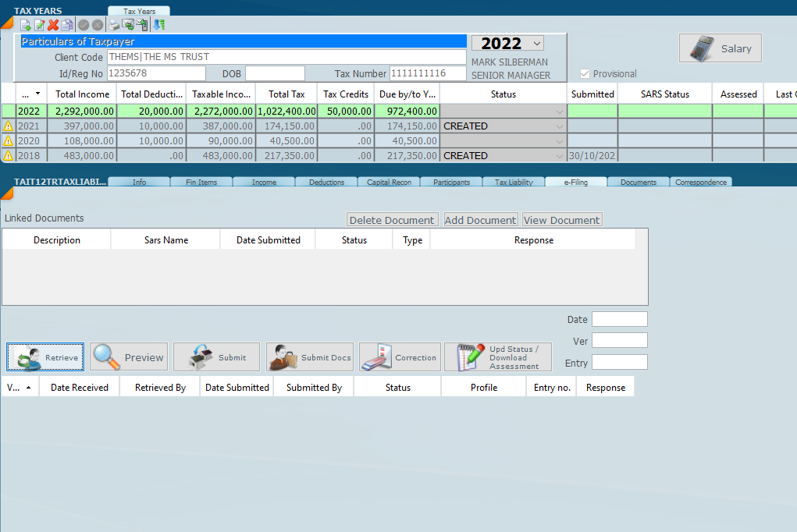The height and width of the screenshot is (532, 797).
Task: Click the Retrieve e-Filing button
Action: [45, 357]
